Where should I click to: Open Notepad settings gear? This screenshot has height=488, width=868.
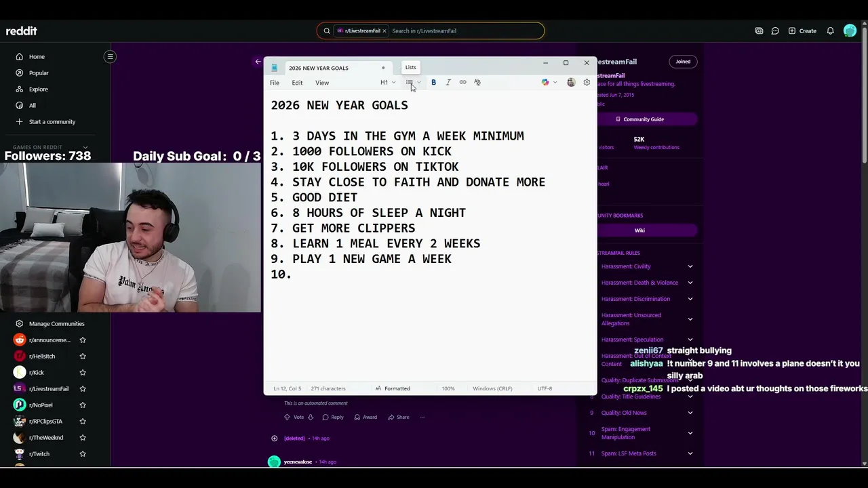[x=587, y=83]
